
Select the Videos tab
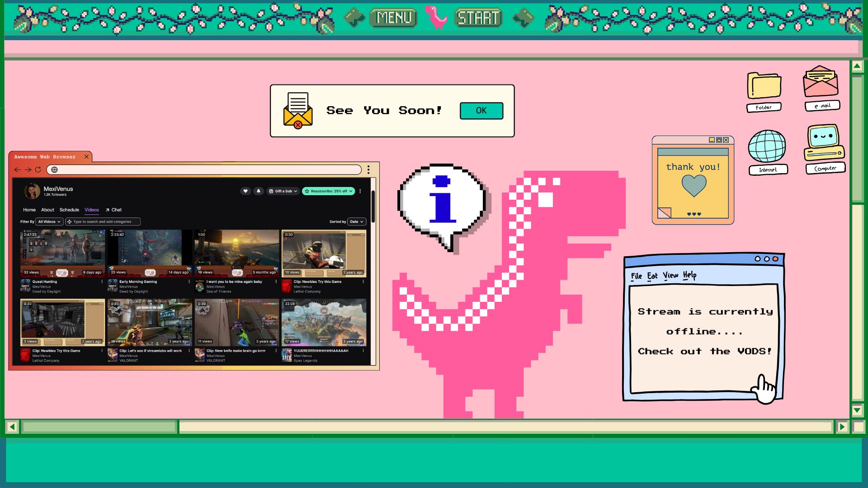tap(92, 210)
